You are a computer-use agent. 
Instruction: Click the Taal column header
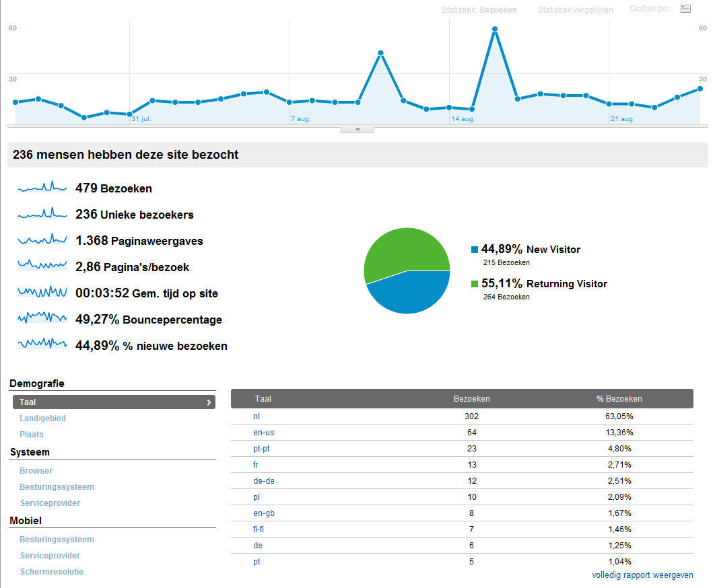click(x=263, y=399)
